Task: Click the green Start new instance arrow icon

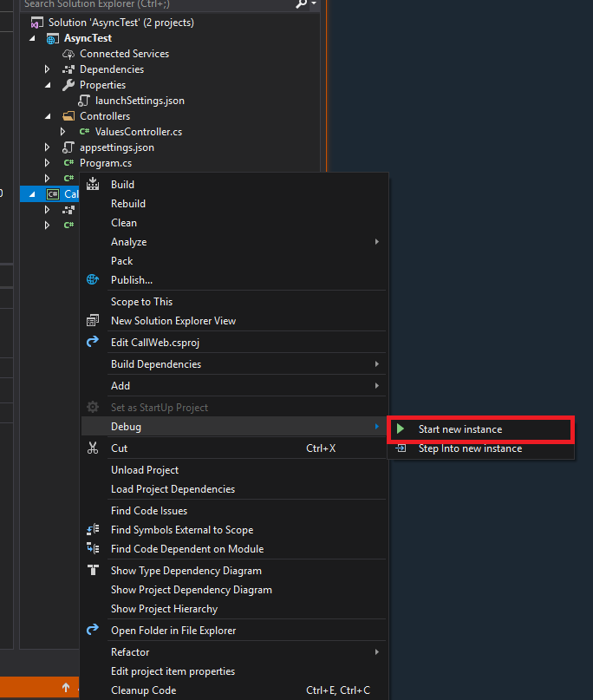Action: (401, 429)
